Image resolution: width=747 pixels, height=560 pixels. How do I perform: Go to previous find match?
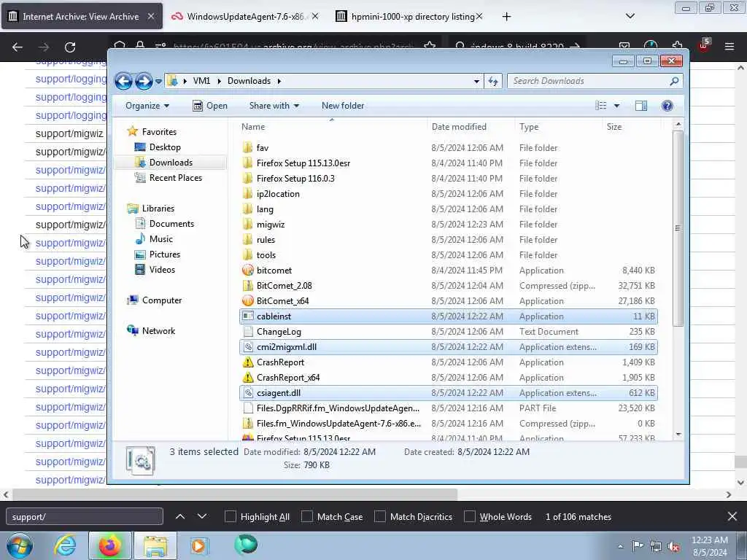(180, 517)
